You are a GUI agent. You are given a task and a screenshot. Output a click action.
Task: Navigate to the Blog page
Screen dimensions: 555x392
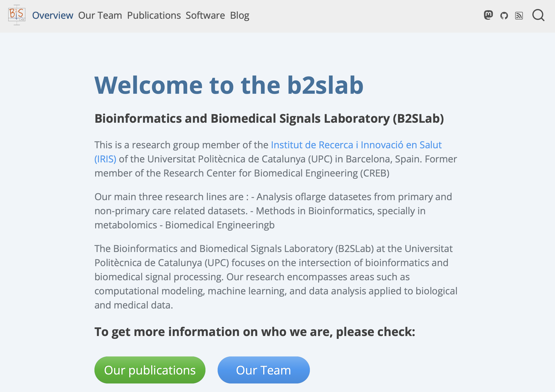pos(240,15)
